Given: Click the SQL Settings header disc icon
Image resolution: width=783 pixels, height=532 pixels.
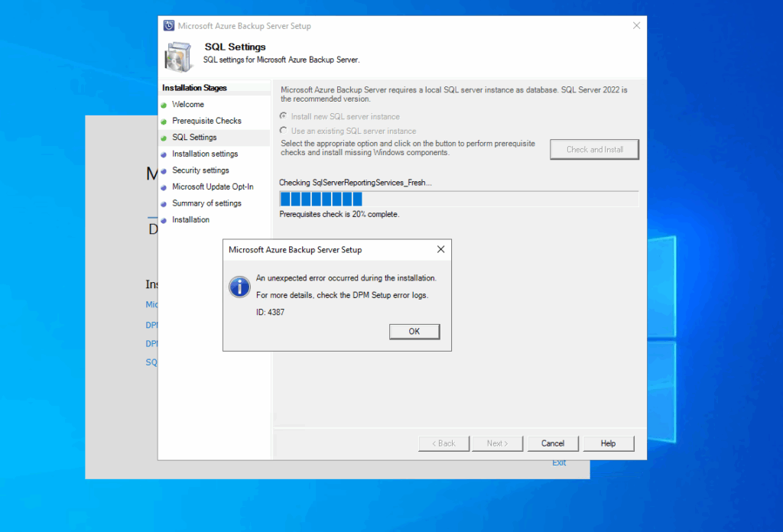Looking at the screenshot, I should point(178,57).
